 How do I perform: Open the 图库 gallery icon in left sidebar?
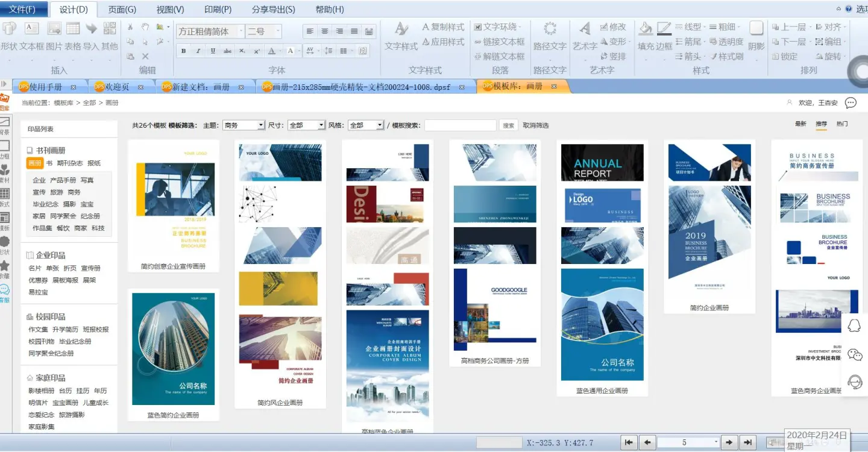click(5, 101)
